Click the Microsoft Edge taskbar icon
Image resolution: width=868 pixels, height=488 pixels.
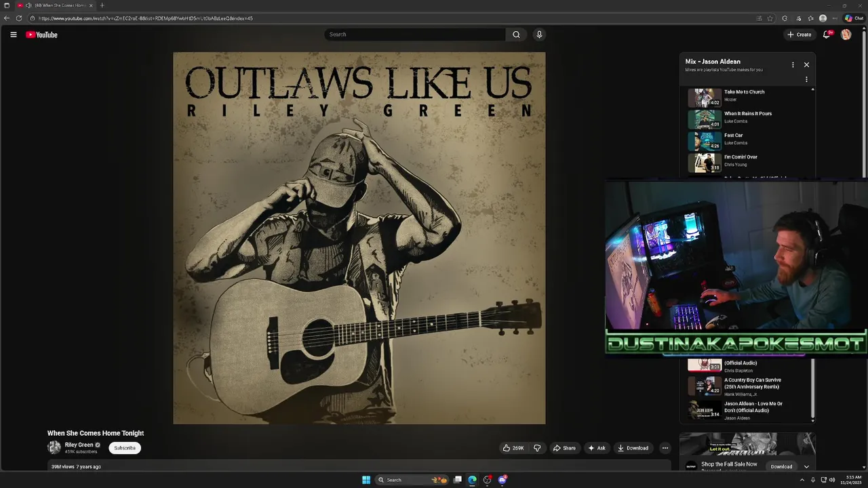coord(472,480)
